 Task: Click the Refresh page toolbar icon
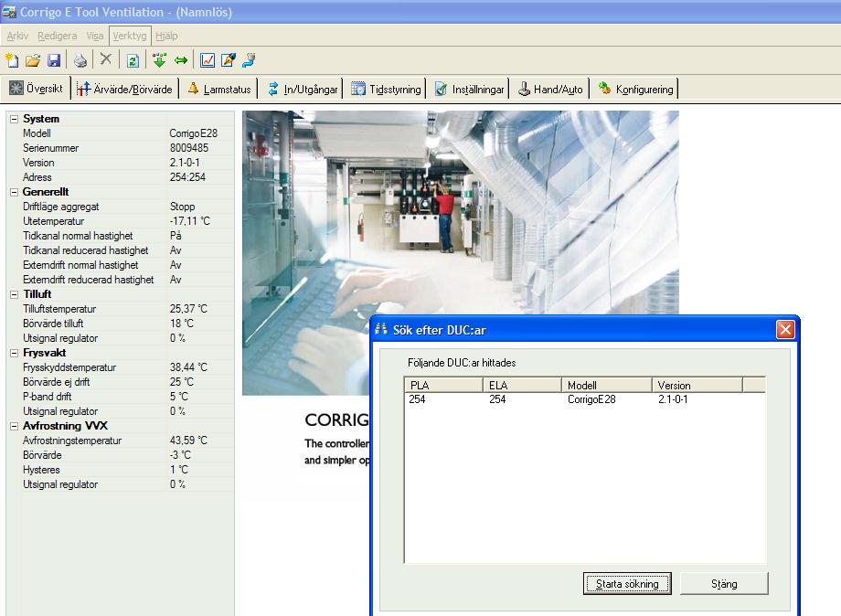(133, 60)
